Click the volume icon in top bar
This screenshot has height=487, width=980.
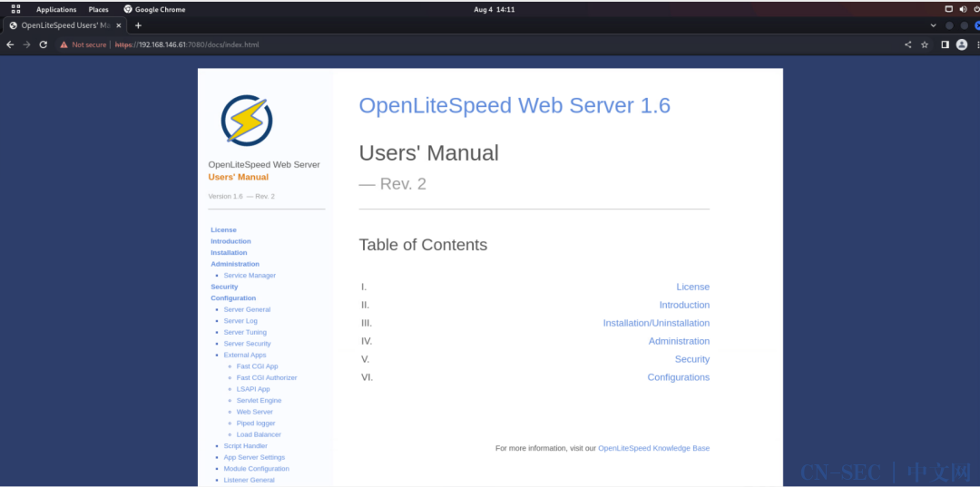point(963,9)
